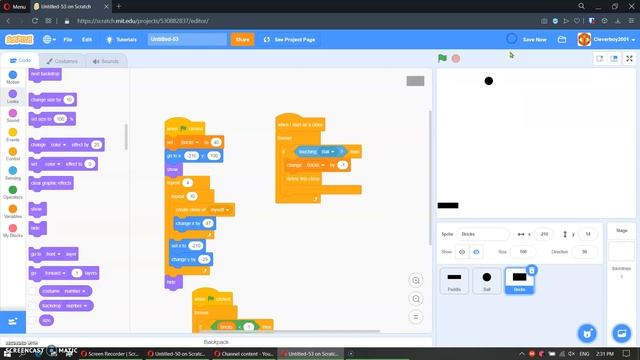Click the sprite Direction field
The width and height of the screenshot is (640, 360).
(x=584, y=252)
